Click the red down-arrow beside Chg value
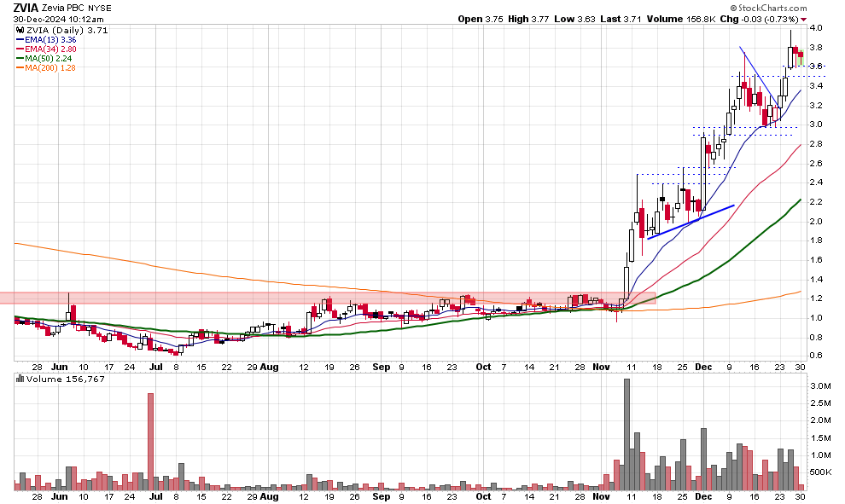 coord(803,19)
